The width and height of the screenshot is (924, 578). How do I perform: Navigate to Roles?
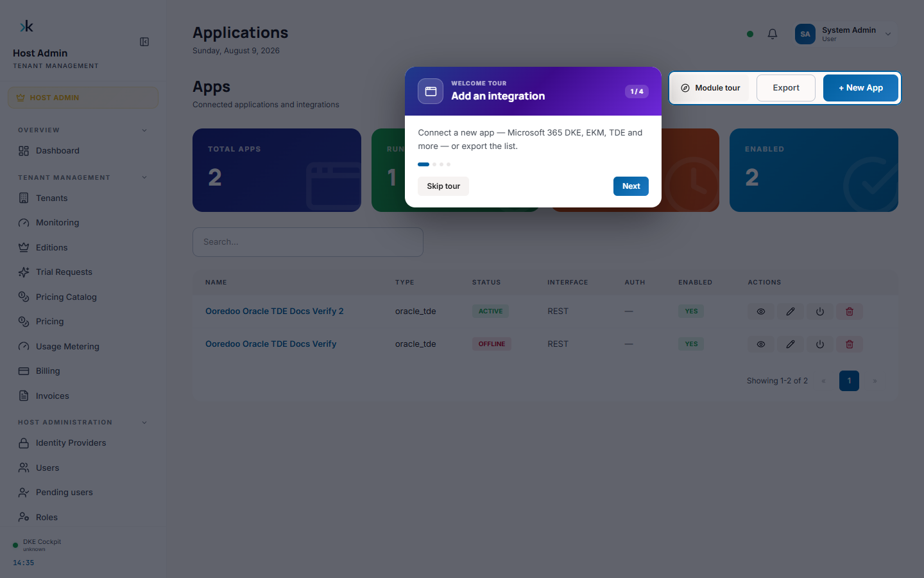(83, 518)
